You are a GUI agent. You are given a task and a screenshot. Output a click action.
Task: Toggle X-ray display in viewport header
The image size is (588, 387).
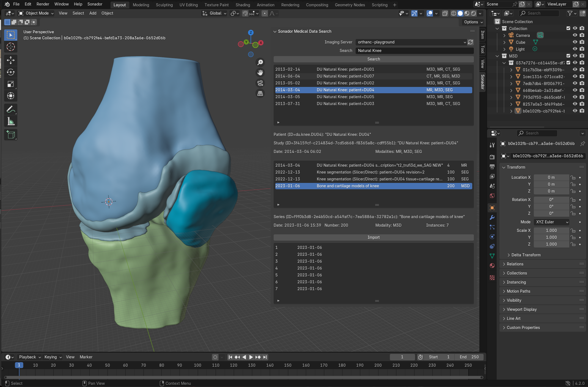point(445,13)
